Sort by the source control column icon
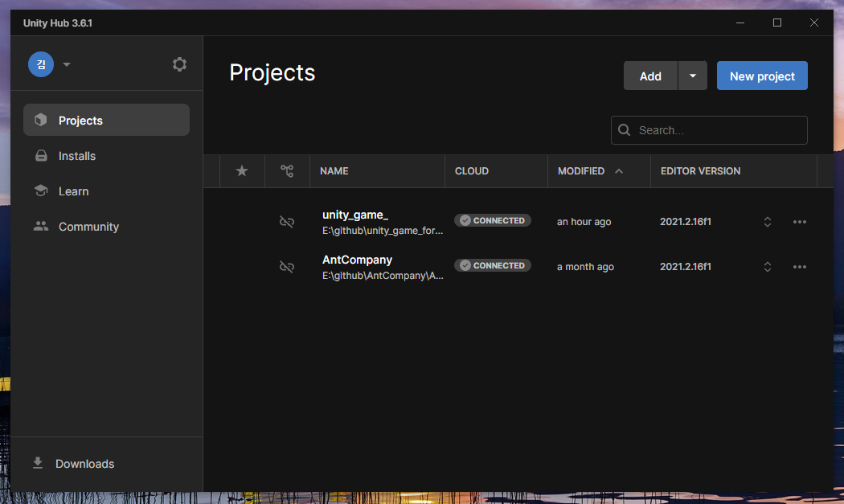Viewport: 844px width, 504px height. [287, 171]
